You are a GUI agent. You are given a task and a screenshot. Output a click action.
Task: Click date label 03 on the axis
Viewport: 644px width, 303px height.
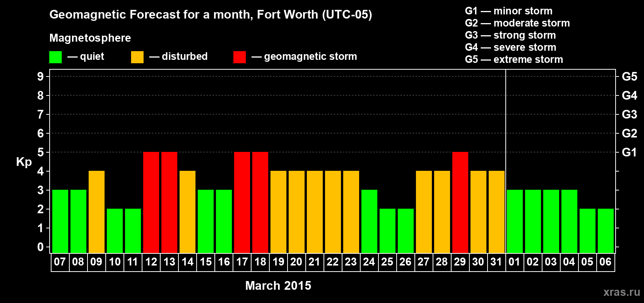pos(551,262)
